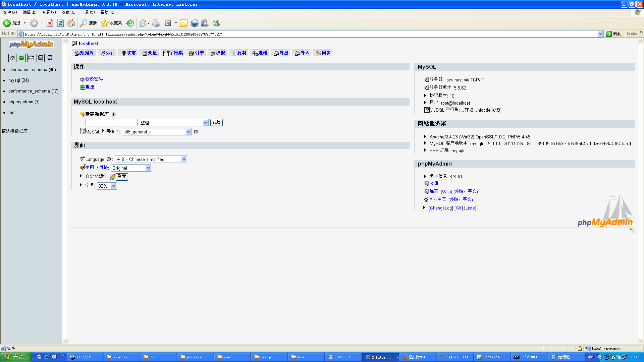
Task: Click help icon next to connection collation dropdown
Action: click(196, 132)
